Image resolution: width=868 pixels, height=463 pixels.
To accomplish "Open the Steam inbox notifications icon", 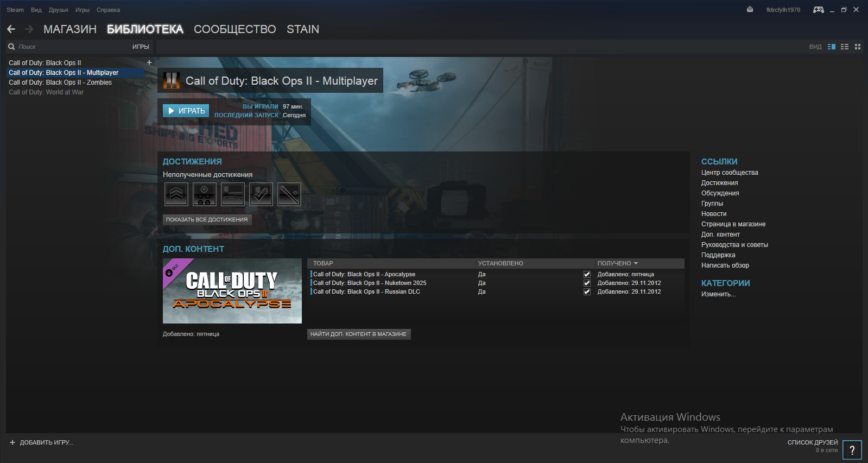I will [x=750, y=10].
